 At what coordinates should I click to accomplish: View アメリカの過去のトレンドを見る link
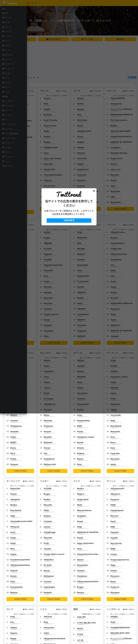tap(57, 96)
